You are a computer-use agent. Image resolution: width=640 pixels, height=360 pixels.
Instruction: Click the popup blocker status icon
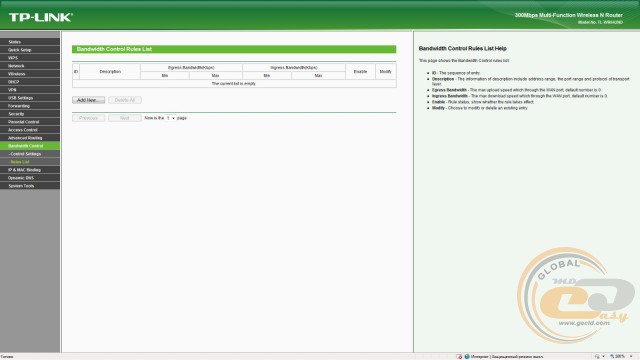click(459, 356)
